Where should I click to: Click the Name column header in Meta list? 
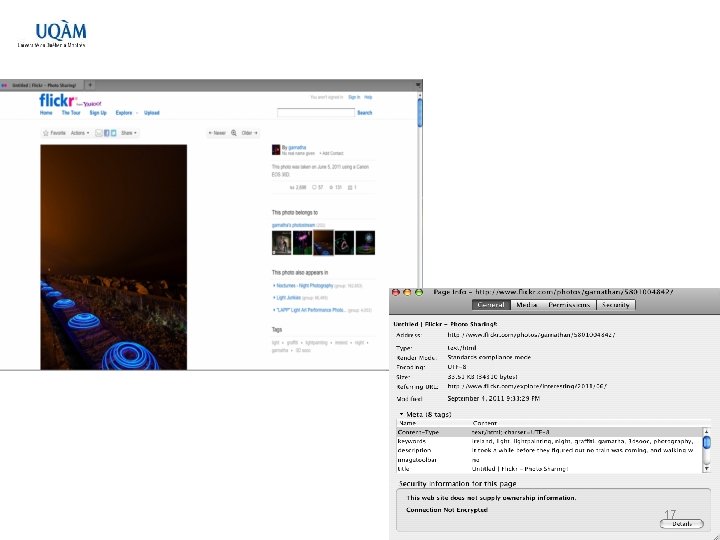[x=434, y=423]
